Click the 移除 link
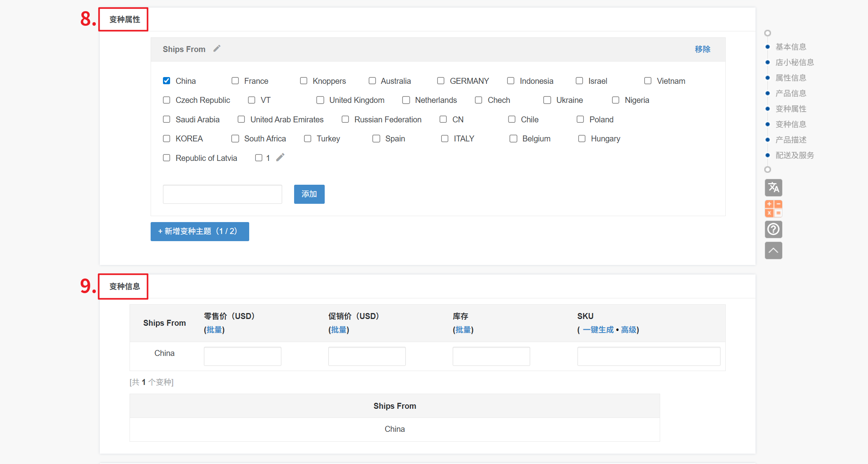Screen dimensions: 868x464 702,49
